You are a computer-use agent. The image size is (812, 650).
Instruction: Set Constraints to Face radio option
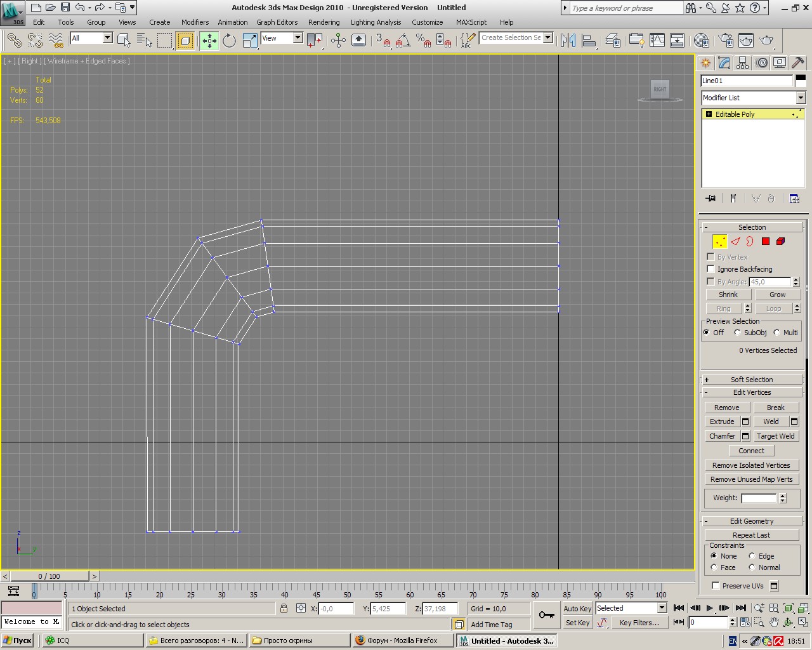(x=714, y=567)
